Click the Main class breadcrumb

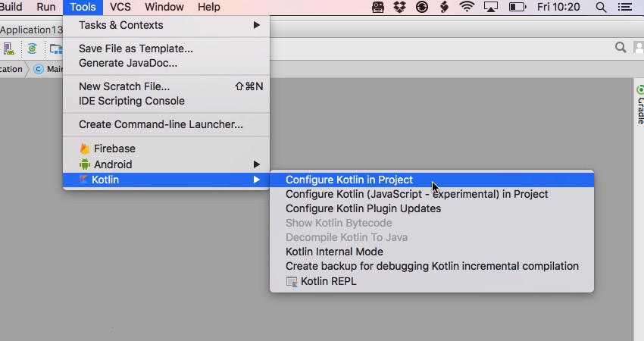48,69
